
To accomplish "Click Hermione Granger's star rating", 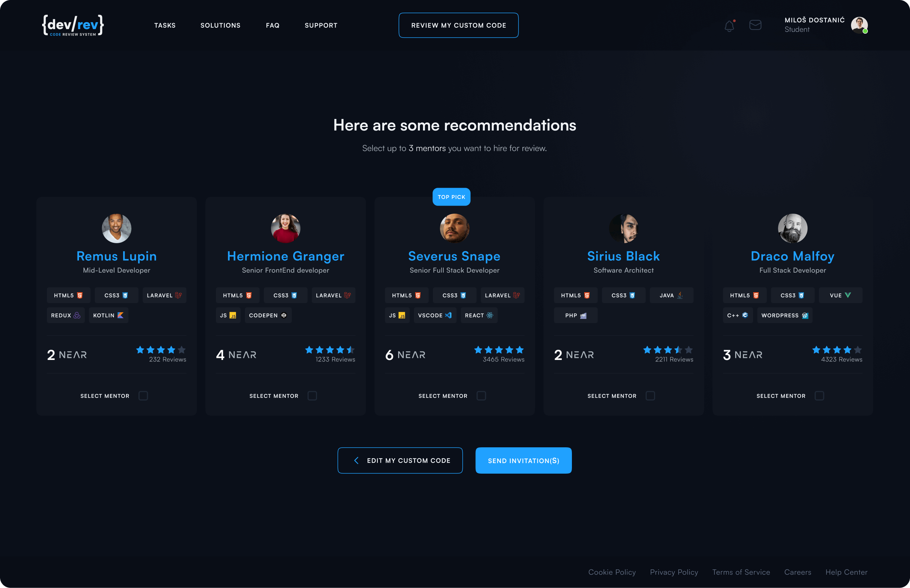I will [330, 350].
